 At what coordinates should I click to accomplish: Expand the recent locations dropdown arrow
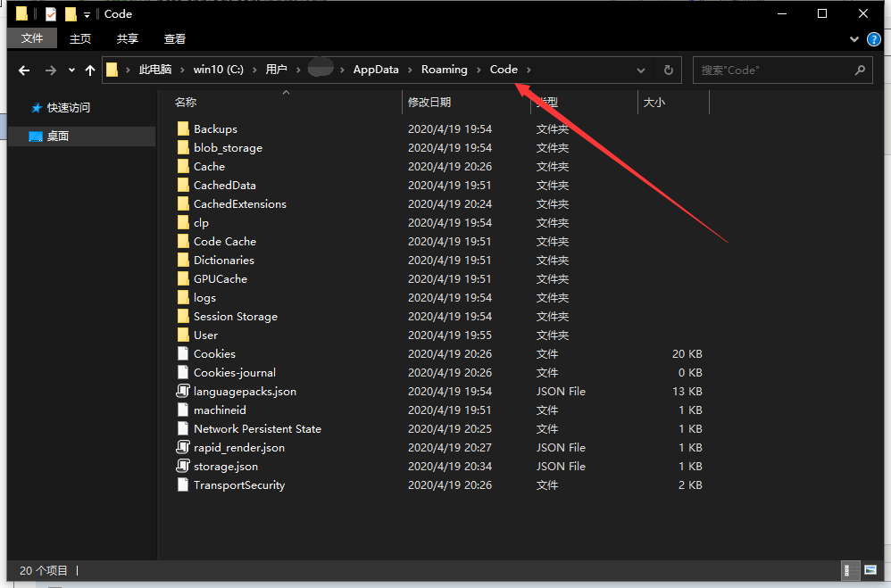71,70
